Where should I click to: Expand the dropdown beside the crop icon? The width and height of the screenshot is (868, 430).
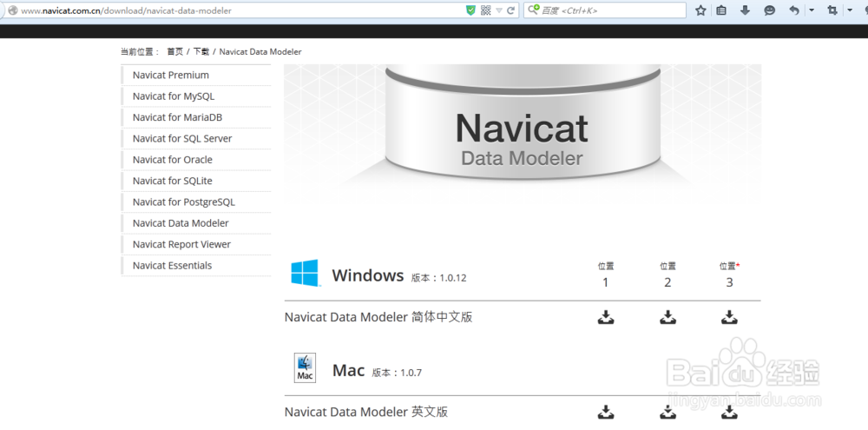pyautogui.click(x=850, y=10)
